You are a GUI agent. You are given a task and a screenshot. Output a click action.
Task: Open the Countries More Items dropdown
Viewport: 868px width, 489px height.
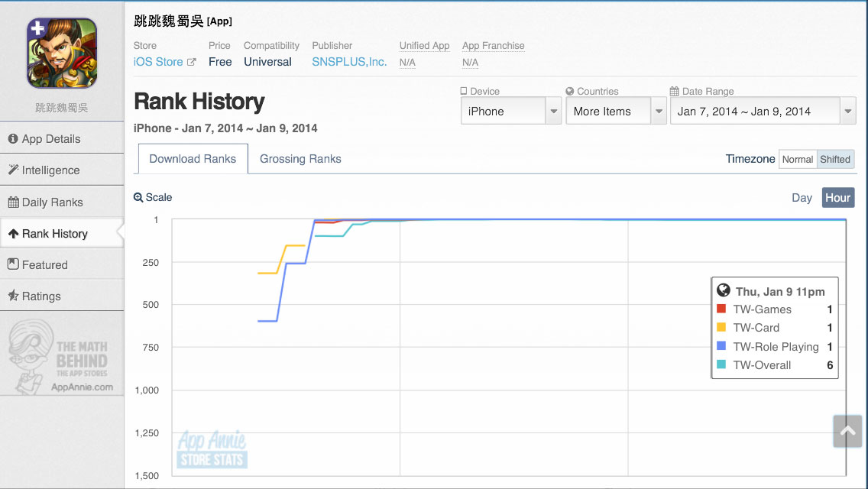click(x=616, y=111)
